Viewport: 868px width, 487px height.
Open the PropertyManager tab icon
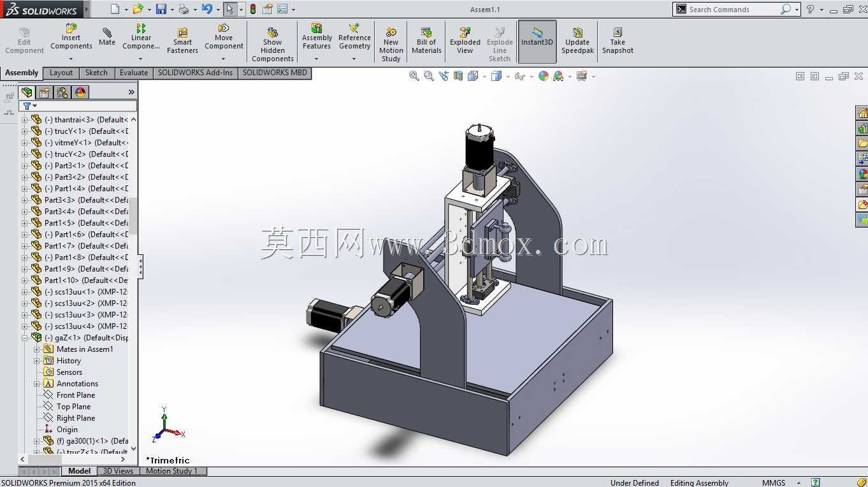point(45,92)
